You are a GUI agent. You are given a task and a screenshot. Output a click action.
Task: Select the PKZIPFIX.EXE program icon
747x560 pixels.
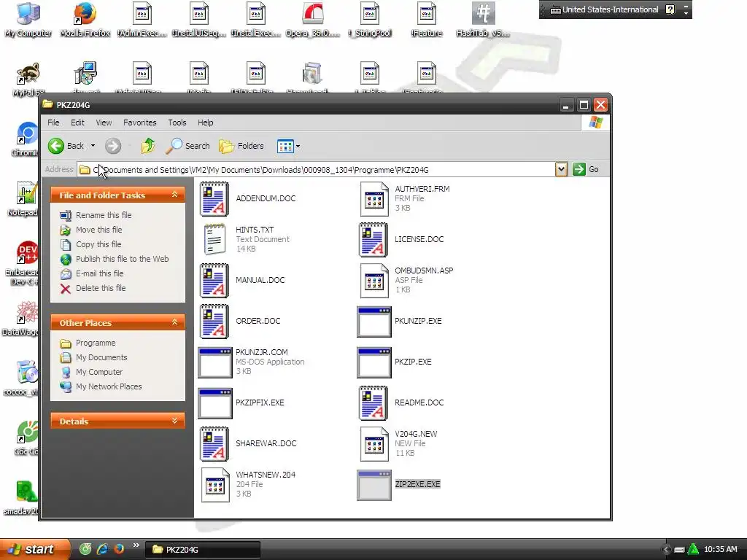215,403
